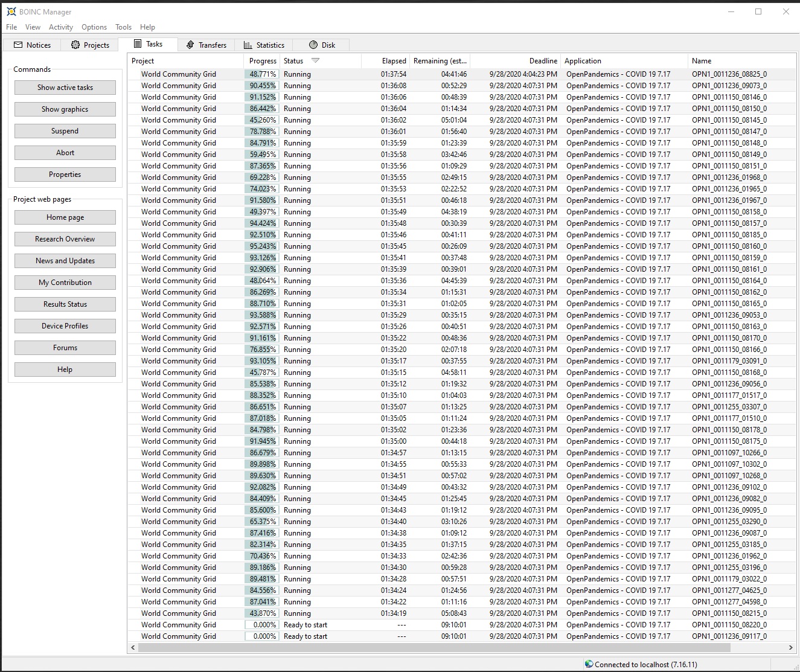Click horizontal scrollbar left arrow
The height and width of the screenshot is (672, 800).
pos(133,647)
